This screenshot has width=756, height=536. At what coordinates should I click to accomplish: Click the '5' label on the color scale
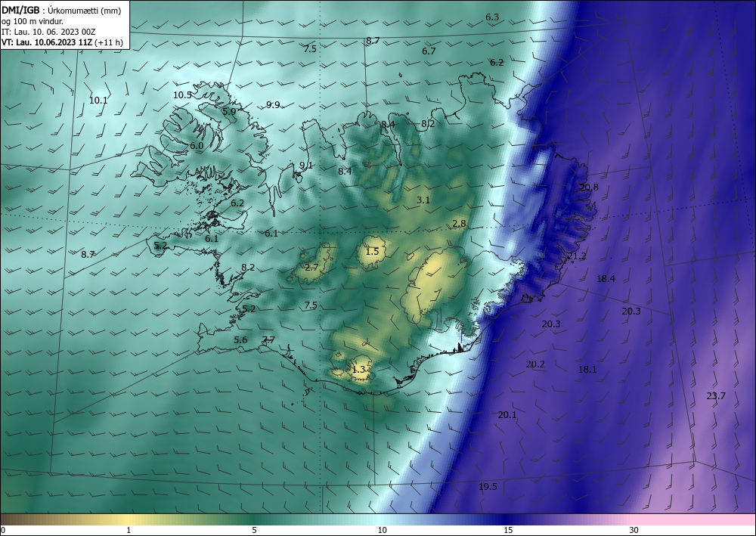[254, 531]
